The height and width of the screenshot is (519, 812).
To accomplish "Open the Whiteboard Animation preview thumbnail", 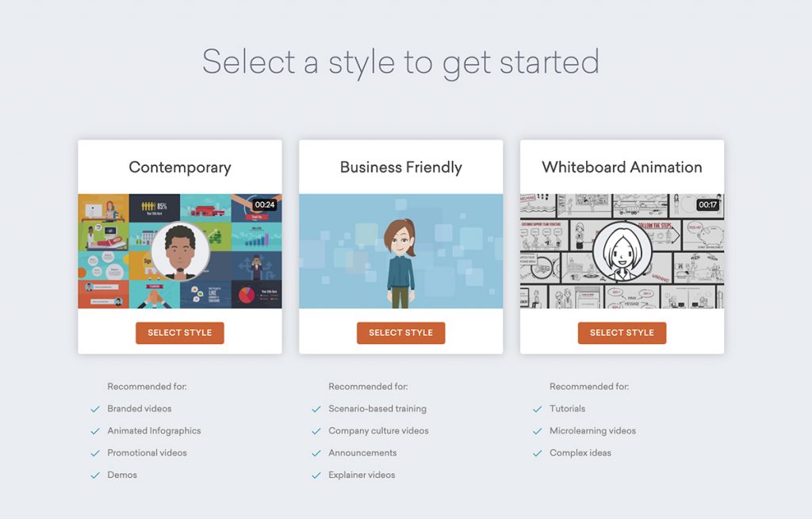I will click(x=622, y=251).
